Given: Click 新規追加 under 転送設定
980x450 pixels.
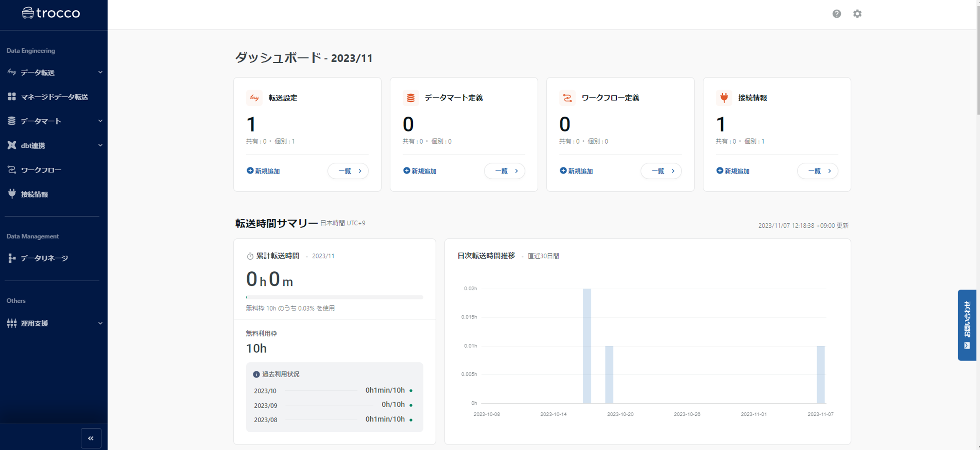Looking at the screenshot, I should point(263,171).
